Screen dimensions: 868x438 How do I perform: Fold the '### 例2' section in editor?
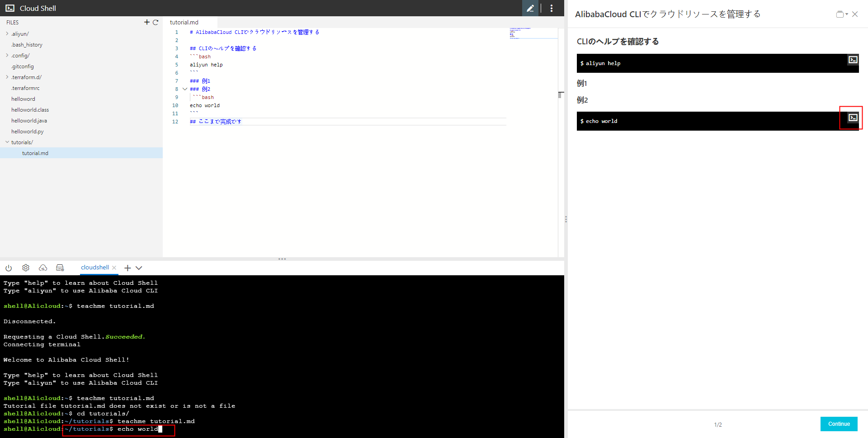[x=185, y=89]
